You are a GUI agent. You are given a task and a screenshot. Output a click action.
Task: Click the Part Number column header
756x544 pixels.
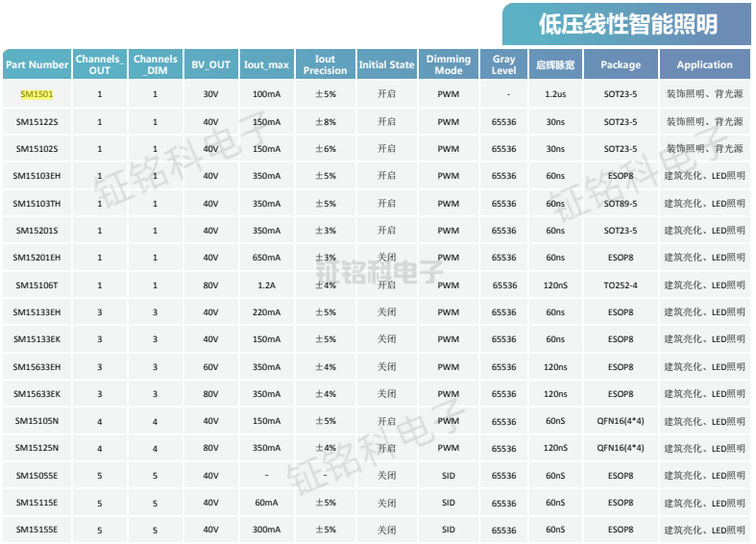coord(37,64)
